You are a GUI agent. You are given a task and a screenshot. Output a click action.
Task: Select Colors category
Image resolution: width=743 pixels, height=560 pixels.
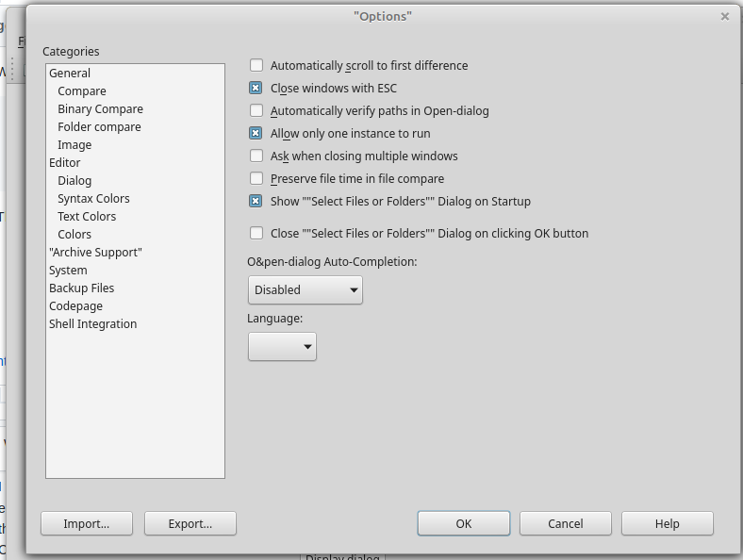coord(74,235)
